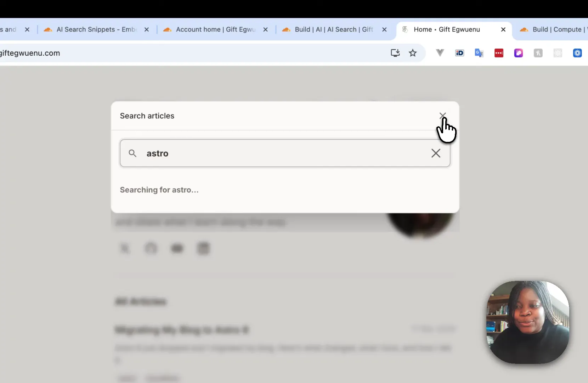The image size is (588, 383).
Task: Click the magnifying glass in the search field
Action: click(132, 153)
